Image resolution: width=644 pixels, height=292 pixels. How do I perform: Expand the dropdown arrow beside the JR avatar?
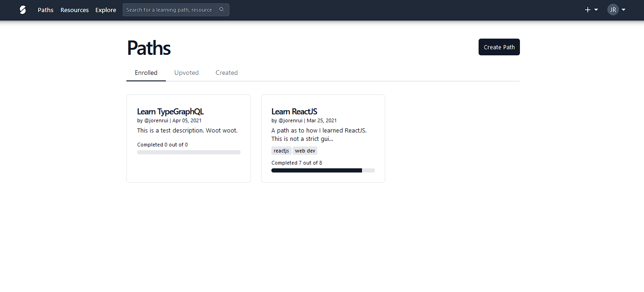point(624,9)
